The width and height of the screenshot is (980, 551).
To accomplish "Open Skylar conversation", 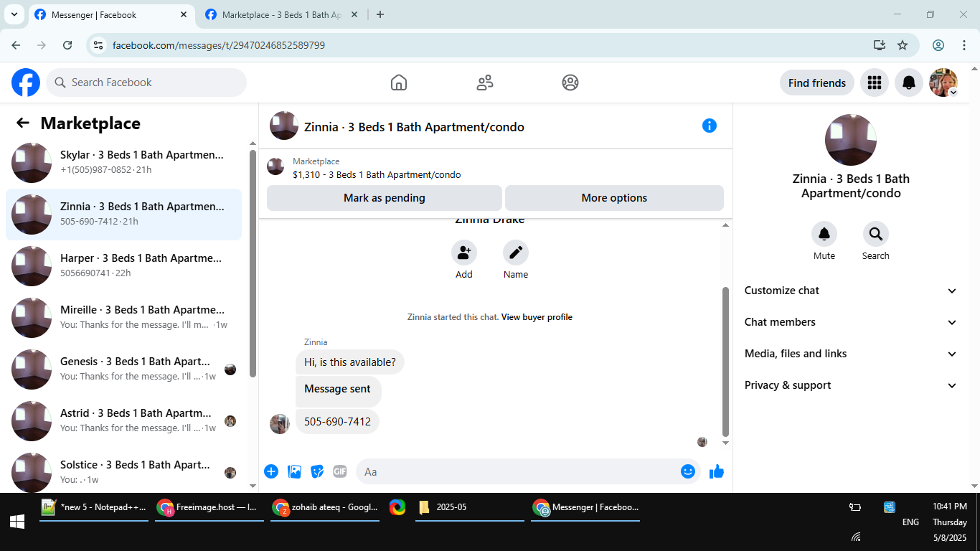I will pos(123,163).
